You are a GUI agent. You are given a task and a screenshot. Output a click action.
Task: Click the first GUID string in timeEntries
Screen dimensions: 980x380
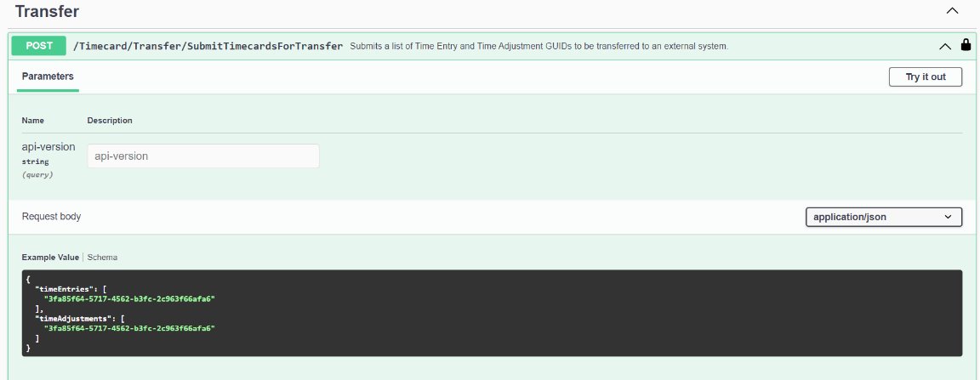[x=129, y=298]
